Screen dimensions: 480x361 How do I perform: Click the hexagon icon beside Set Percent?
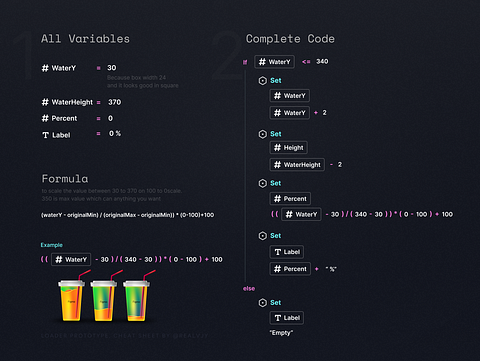click(263, 183)
